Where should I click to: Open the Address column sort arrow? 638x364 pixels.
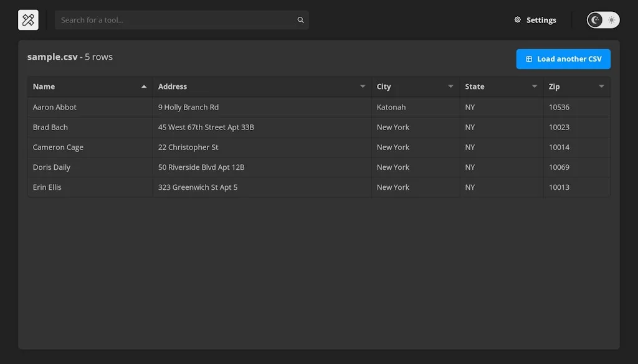pyautogui.click(x=363, y=86)
